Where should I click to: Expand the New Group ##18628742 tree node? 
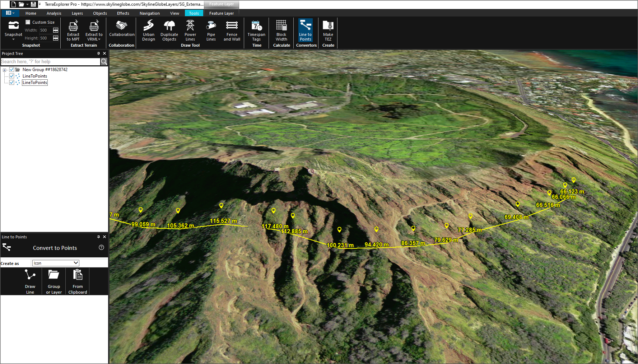tap(5, 70)
